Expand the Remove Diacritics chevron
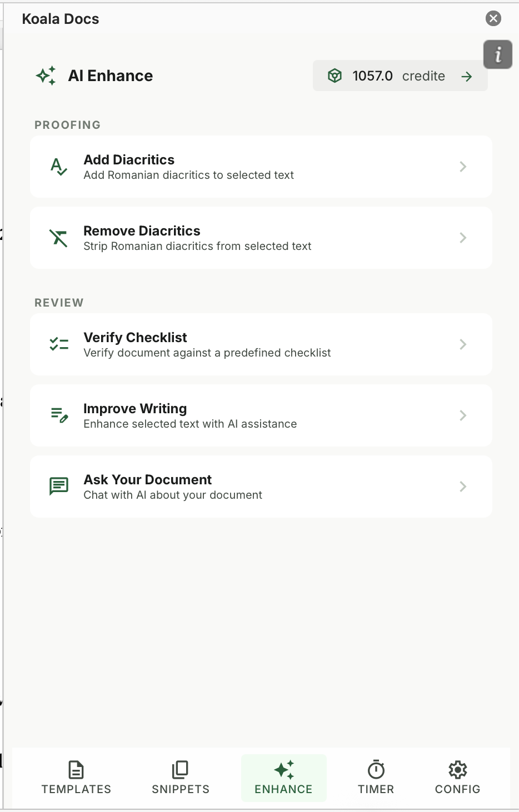This screenshot has height=812, width=519. point(463,238)
